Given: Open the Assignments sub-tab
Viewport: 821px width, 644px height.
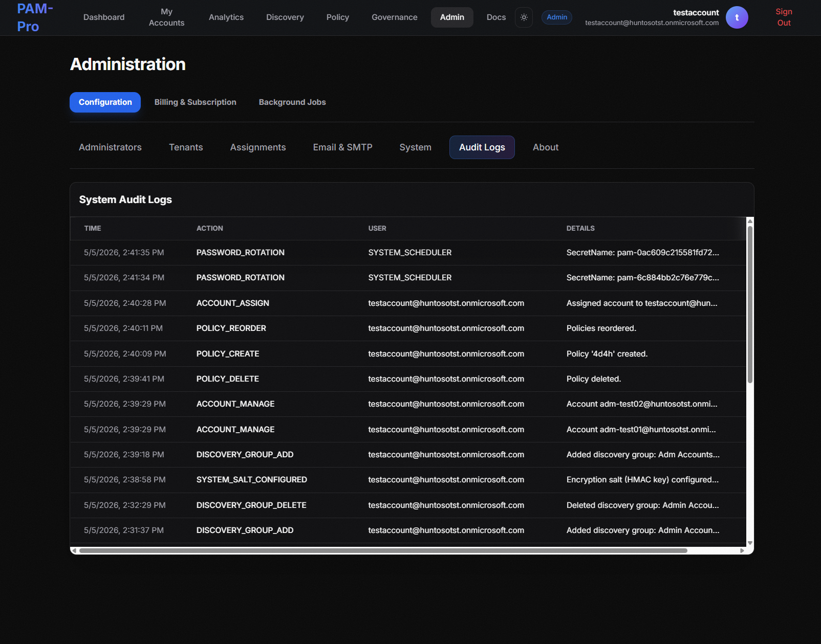Looking at the screenshot, I should click(x=258, y=147).
